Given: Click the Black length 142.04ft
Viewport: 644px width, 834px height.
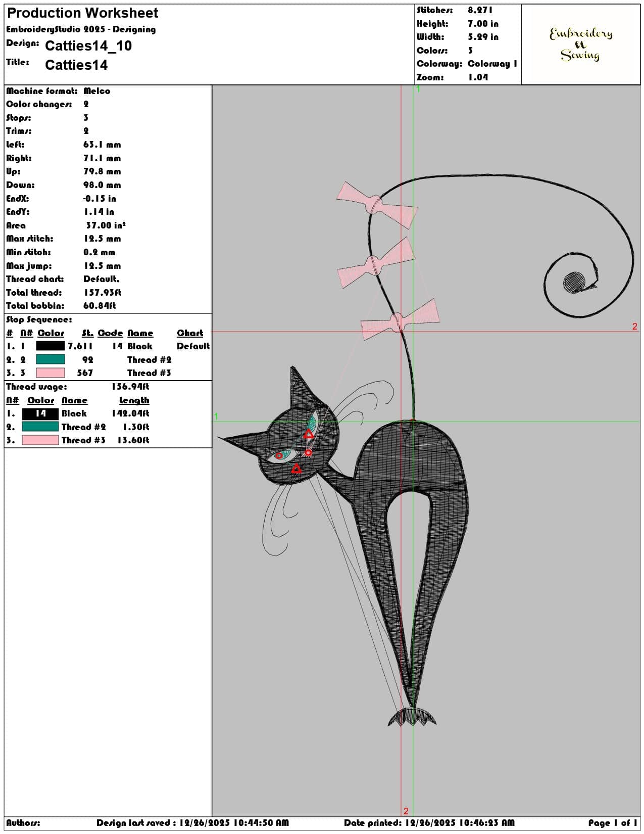Looking at the screenshot, I should click(x=130, y=413).
